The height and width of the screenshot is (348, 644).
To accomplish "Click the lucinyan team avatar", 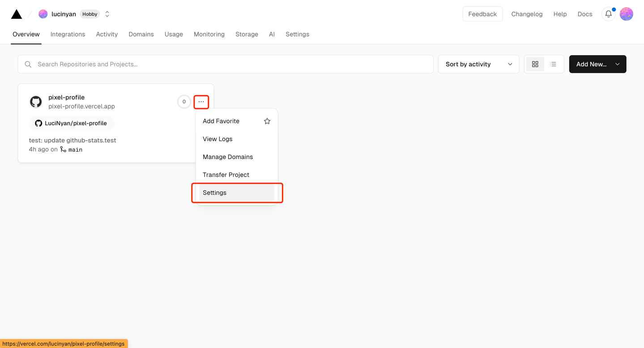I will pos(43,14).
